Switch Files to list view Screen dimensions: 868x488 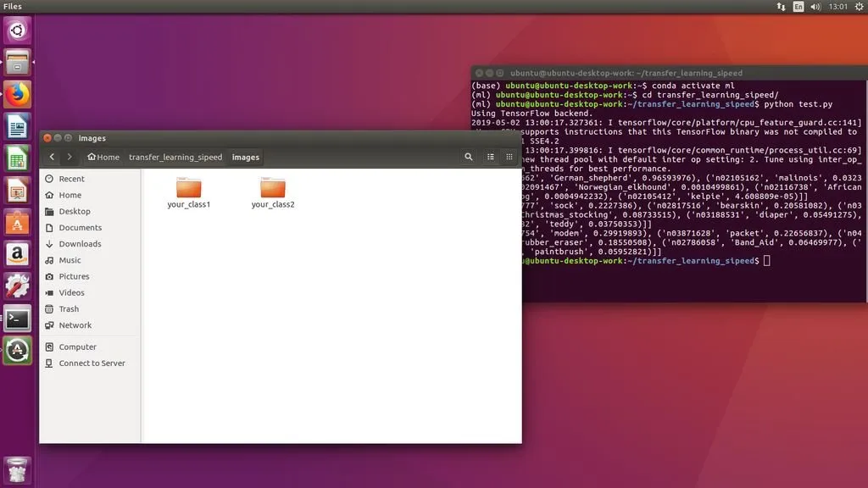491,157
